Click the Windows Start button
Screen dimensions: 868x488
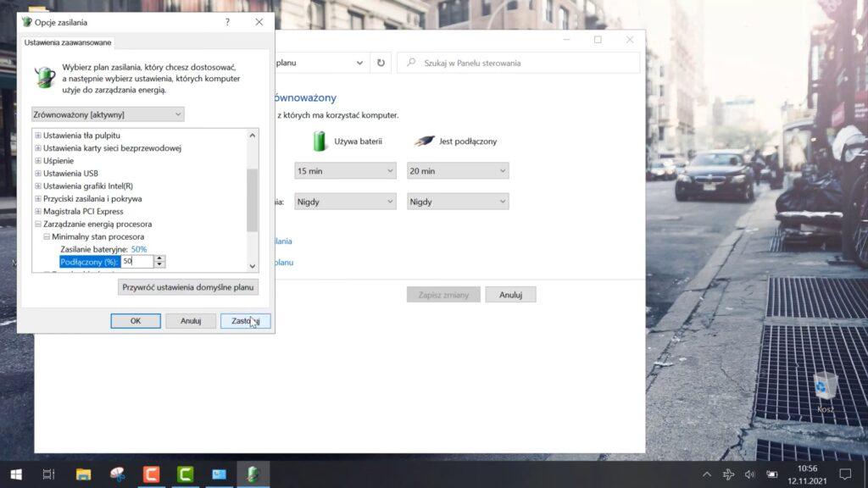click(15, 474)
